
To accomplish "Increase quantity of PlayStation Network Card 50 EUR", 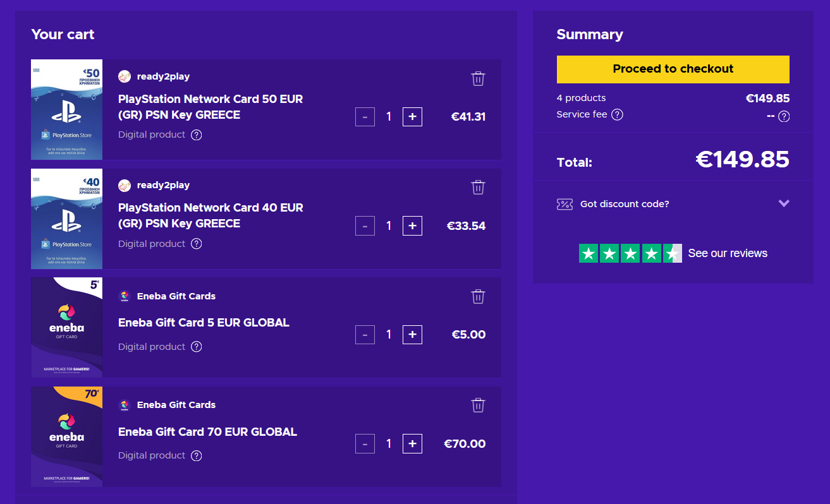I will click(412, 117).
